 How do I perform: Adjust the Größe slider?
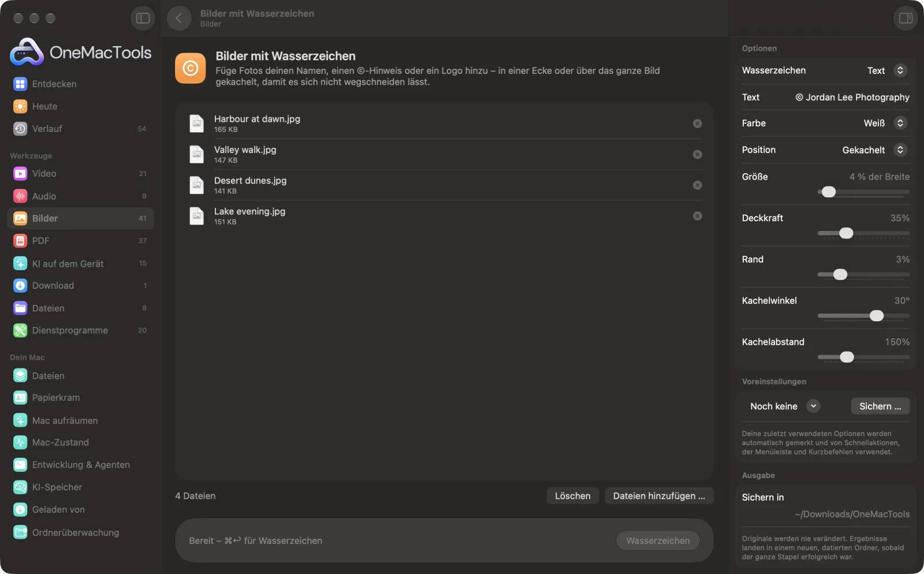click(863, 192)
